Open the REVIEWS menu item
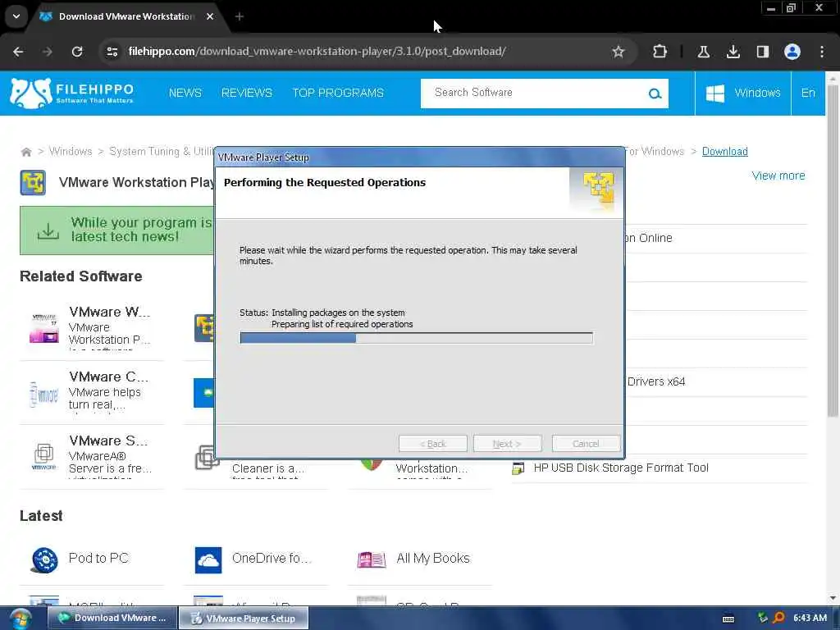Screen dimensions: 840x630 247,93
